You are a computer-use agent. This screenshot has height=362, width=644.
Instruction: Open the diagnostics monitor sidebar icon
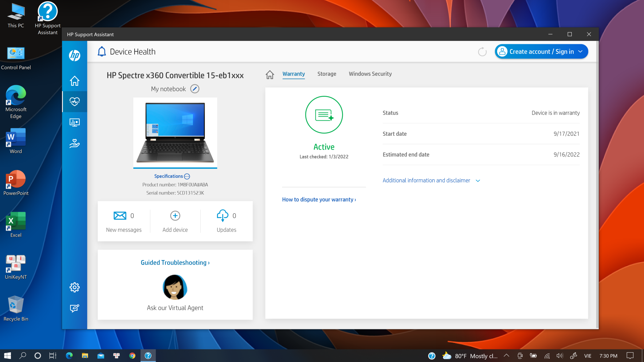[x=75, y=122]
